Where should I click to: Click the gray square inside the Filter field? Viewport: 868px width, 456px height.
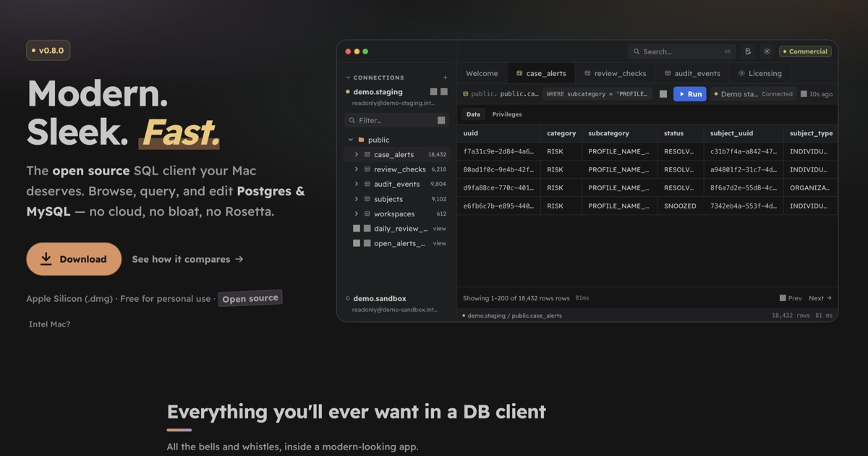pyautogui.click(x=441, y=120)
